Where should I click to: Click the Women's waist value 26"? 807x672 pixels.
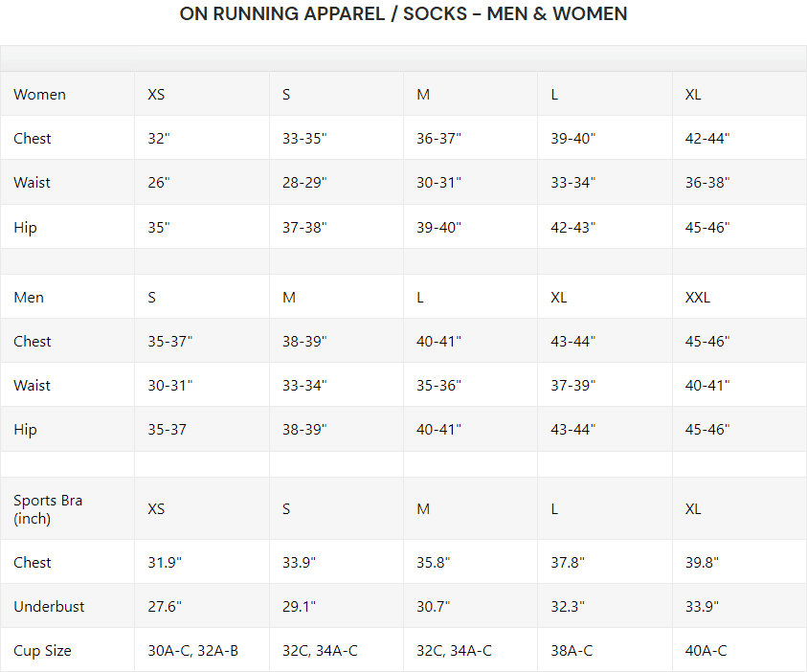pyautogui.click(x=159, y=183)
